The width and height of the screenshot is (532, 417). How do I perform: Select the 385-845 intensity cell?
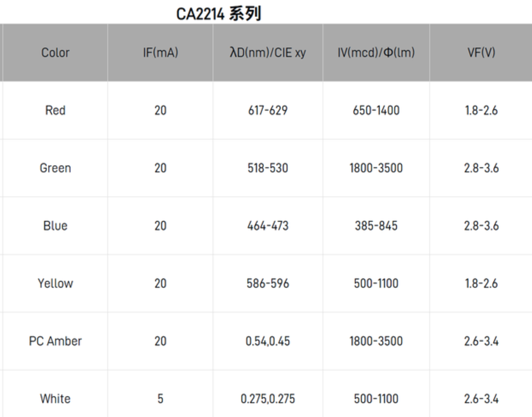tap(376, 226)
